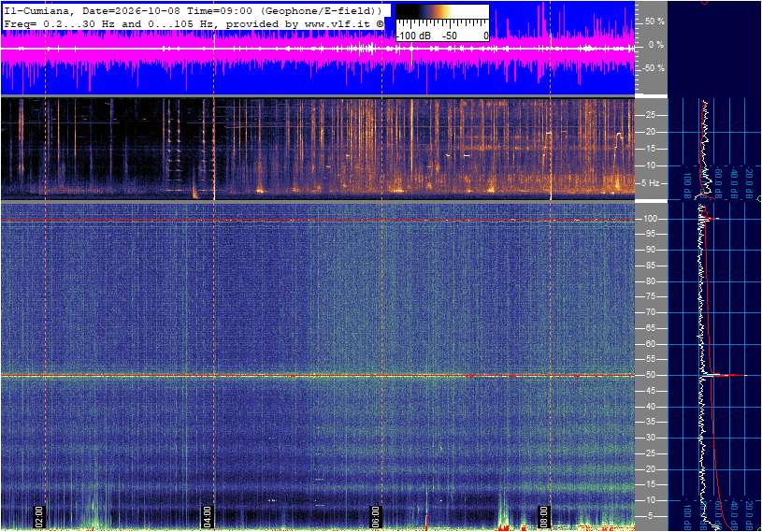Click the '50 %' amplitude scale label
The image size is (762, 532).
654,22
